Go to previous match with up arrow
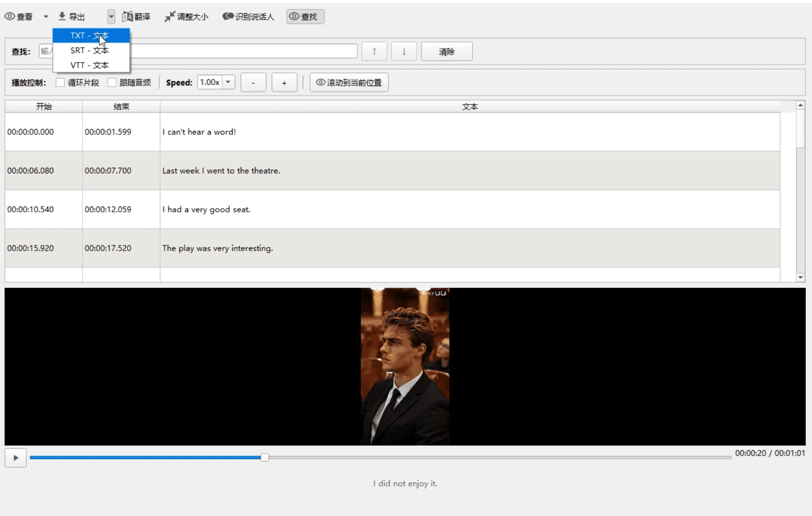Viewport: 812px width, 516px height. 374,51
